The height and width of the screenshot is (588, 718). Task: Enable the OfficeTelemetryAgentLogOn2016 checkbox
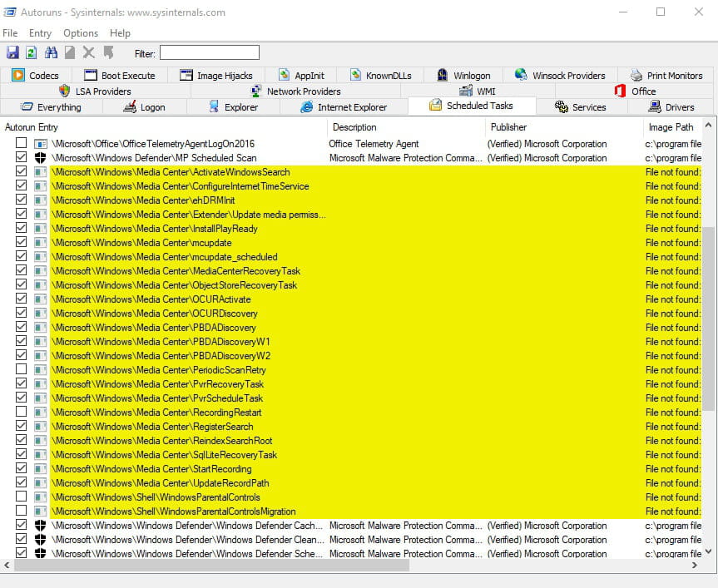(x=21, y=143)
